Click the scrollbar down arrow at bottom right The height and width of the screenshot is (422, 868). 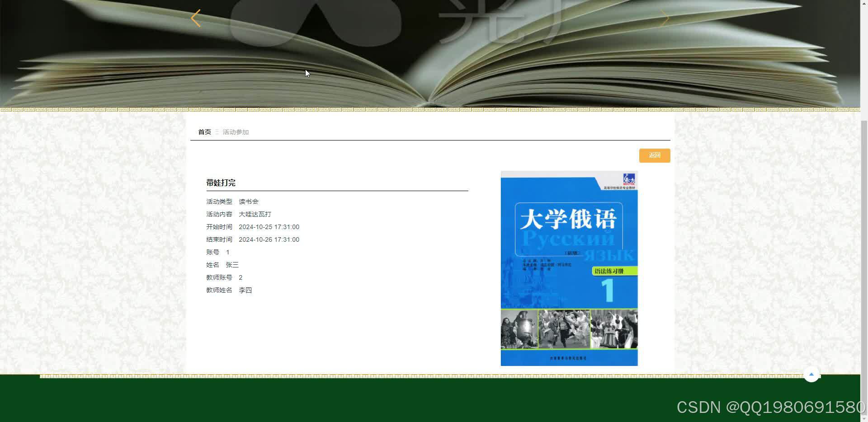tap(865, 418)
